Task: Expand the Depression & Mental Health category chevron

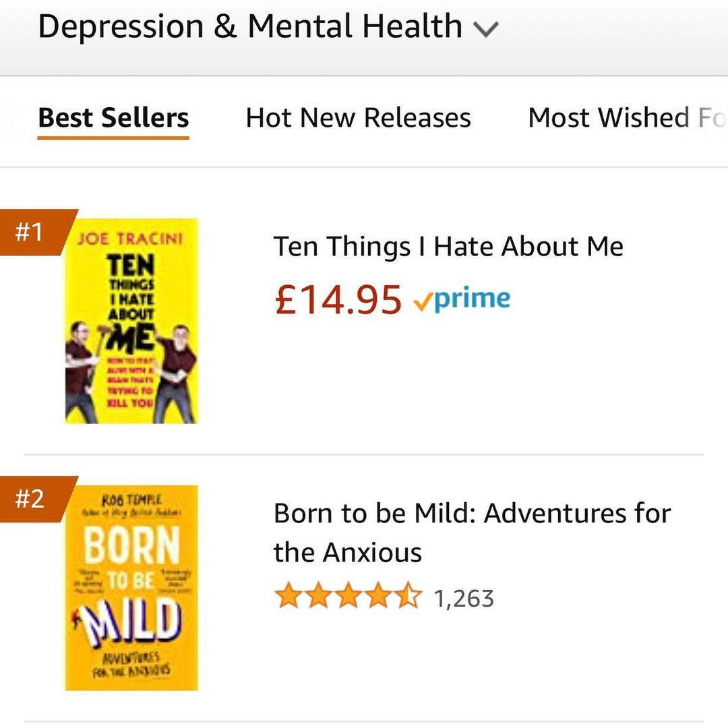Action: [485, 29]
